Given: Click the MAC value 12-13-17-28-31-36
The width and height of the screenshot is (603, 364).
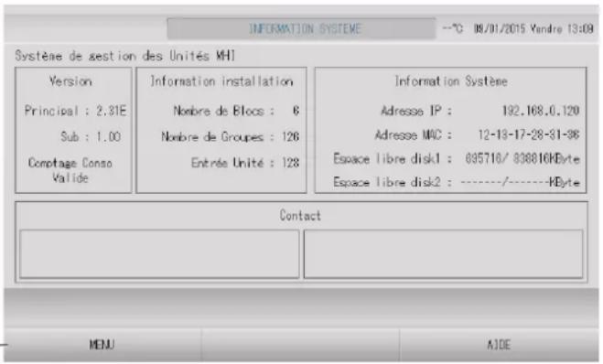Looking at the screenshot, I should click(x=529, y=135).
